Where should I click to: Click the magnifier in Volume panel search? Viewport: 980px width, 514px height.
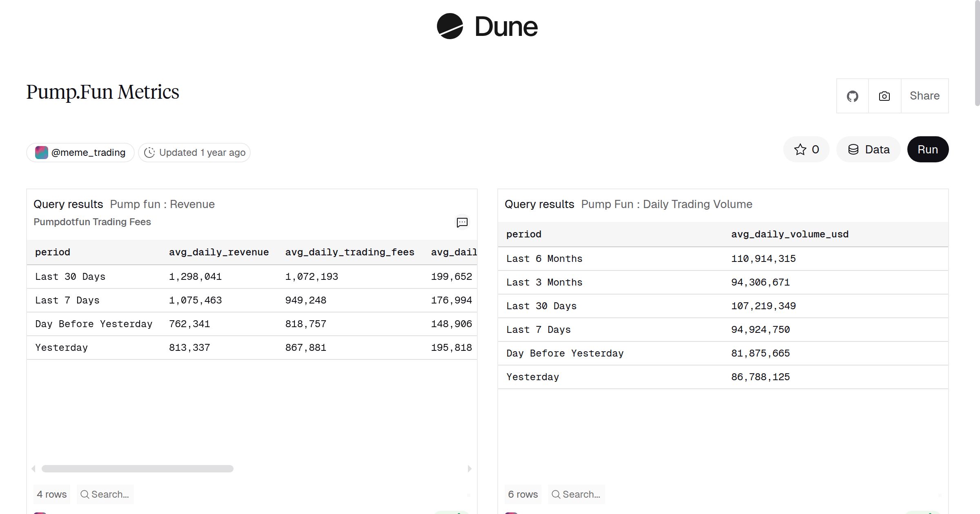(x=555, y=494)
